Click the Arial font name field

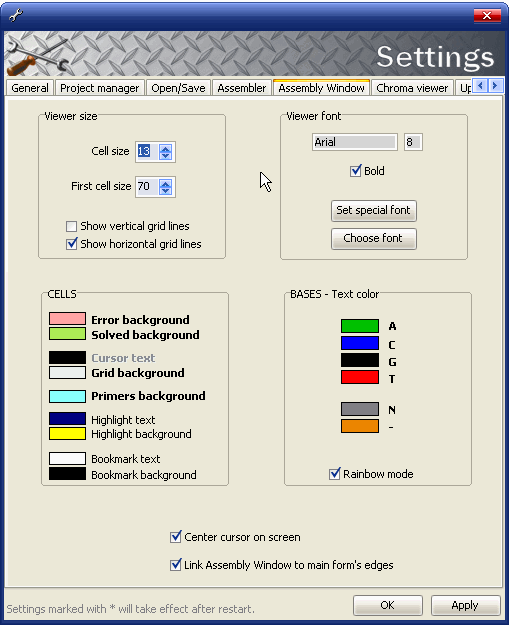coord(354,142)
